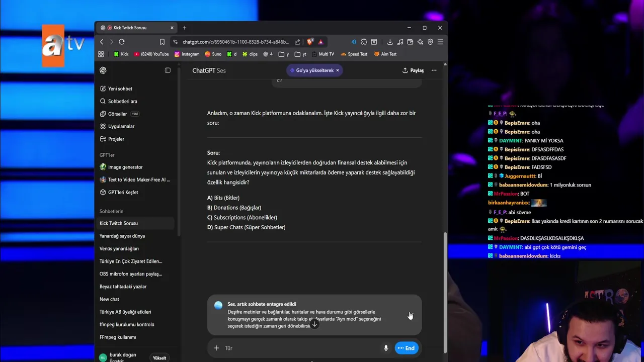The height and width of the screenshot is (362, 644).
Task: Collapse Sohbetlerin section header
Action: pyautogui.click(x=111, y=211)
